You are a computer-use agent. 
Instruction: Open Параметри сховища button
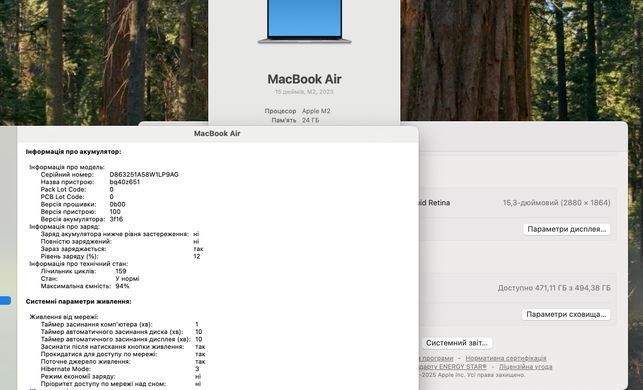tap(566, 315)
